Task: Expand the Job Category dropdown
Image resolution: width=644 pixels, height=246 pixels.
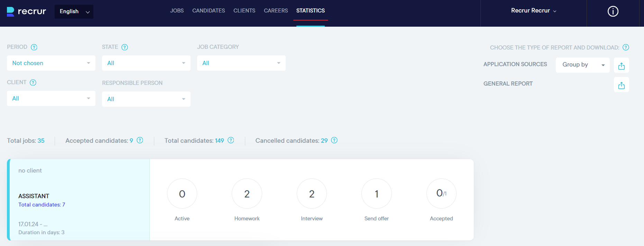Action: [x=241, y=63]
